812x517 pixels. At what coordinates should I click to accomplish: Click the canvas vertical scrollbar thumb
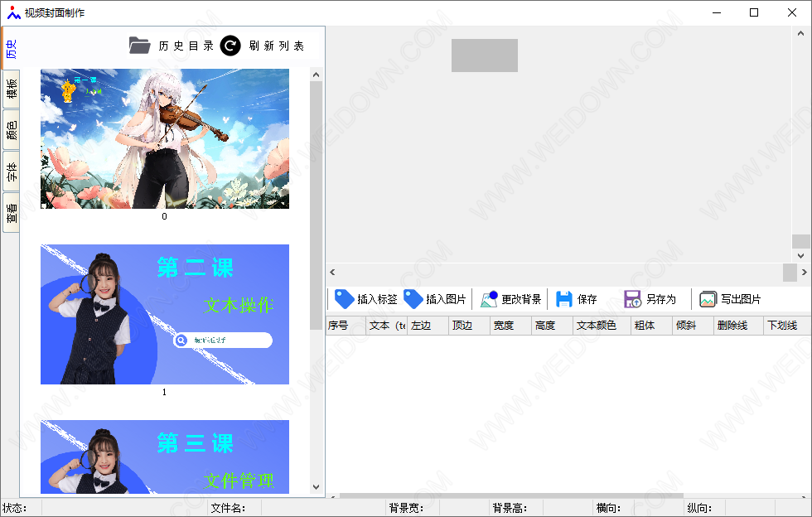click(800, 241)
